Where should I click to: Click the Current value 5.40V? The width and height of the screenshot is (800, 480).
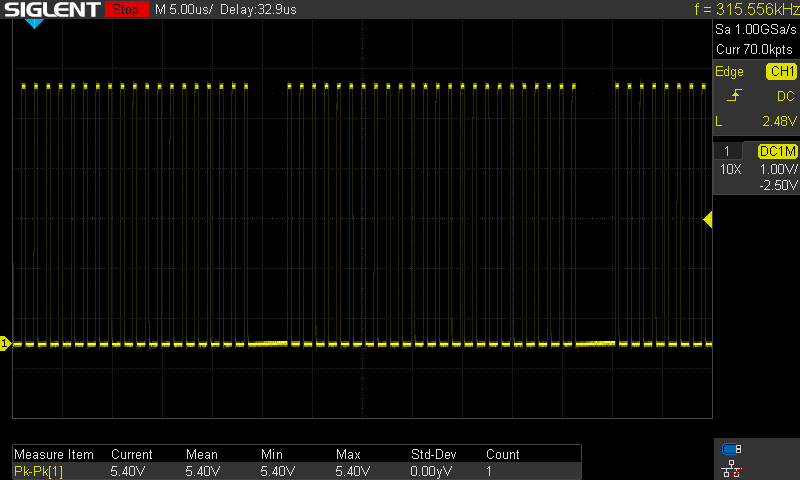pyautogui.click(x=128, y=471)
